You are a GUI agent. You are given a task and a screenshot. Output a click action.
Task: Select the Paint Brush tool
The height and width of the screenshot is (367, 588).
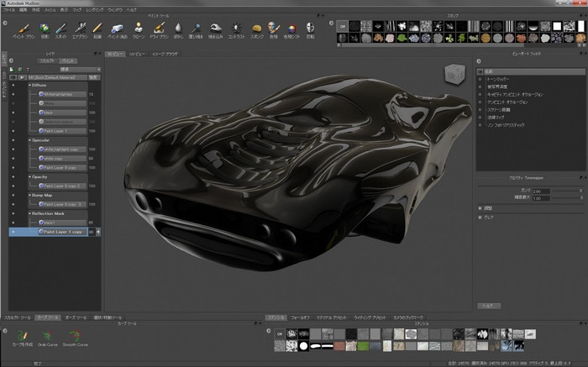point(24,30)
